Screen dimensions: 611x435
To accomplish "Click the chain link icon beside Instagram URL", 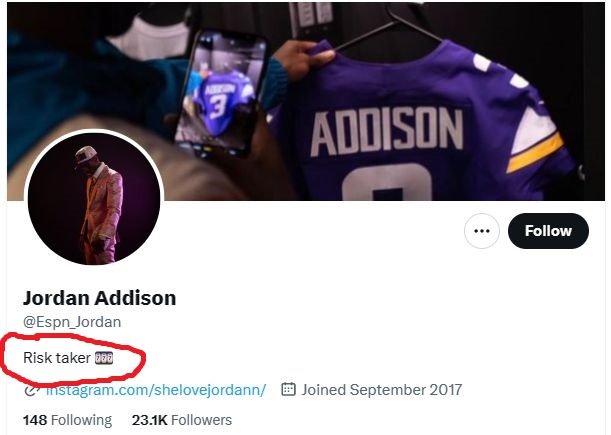I will (30, 391).
